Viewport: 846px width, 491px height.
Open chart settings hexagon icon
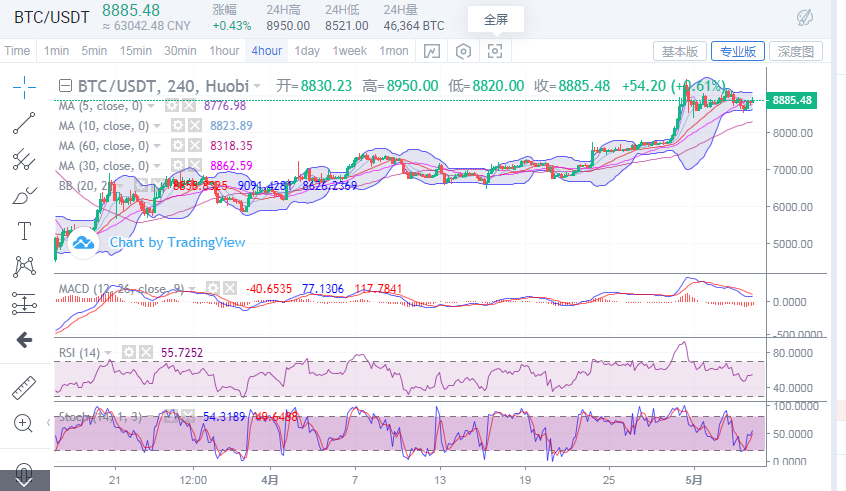click(x=463, y=51)
